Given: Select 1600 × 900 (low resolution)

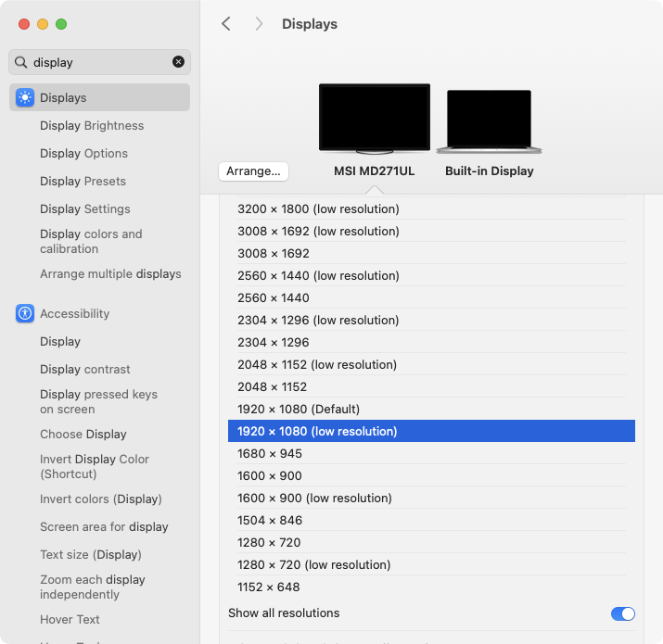Looking at the screenshot, I should pyautogui.click(x=431, y=498).
